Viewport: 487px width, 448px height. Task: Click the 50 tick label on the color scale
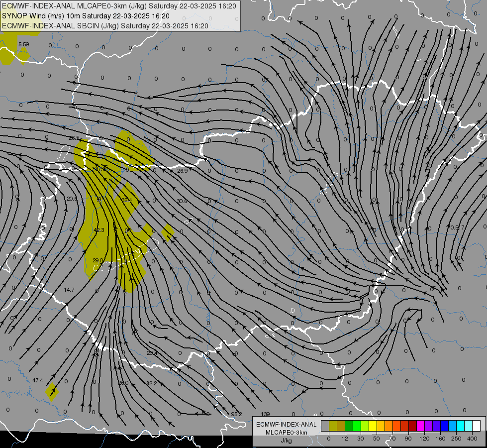tap(377, 439)
